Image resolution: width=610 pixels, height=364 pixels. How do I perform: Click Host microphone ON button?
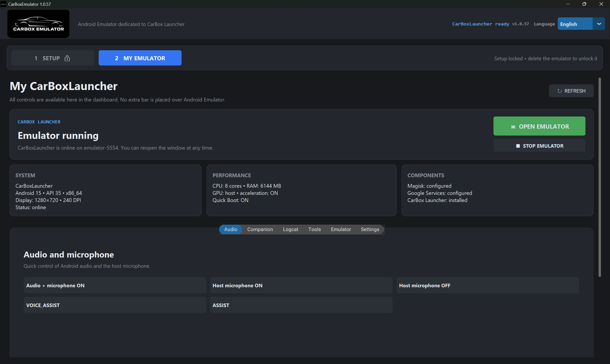coord(301,286)
